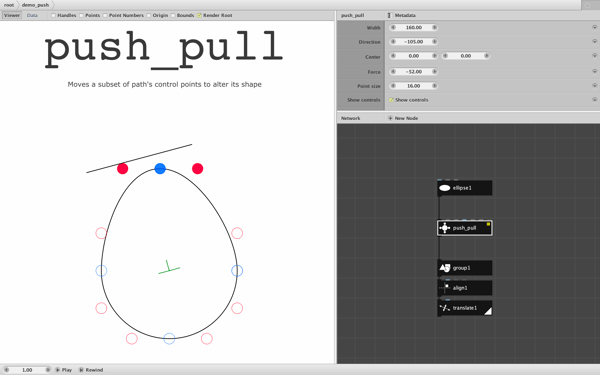The width and height of the screenshot is (600, 375).
Task: Edit the Force value -52.00
Action: 414,72
